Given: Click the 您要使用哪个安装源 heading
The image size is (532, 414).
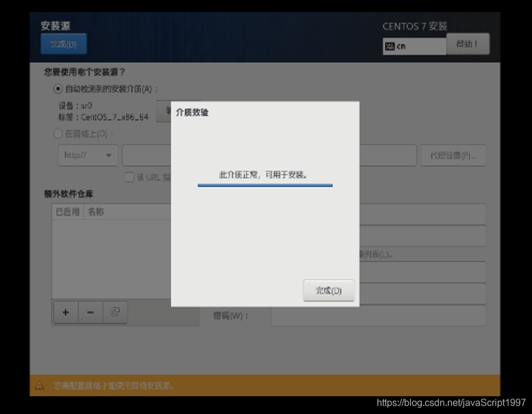Looking at the screenshot, I should click(x=85, y=72).
